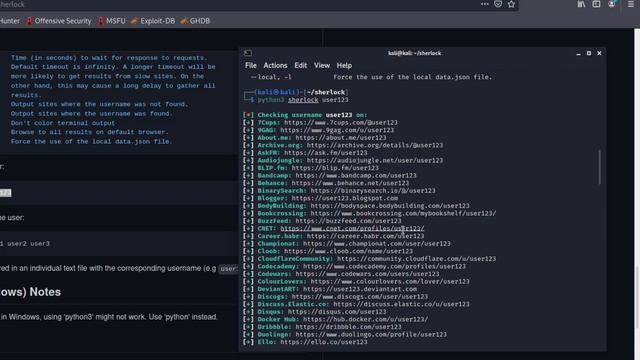The height and width of the screenshot is (360, 640).
Task: Click the Discogs result URL
Action: [x=360, y=296]
